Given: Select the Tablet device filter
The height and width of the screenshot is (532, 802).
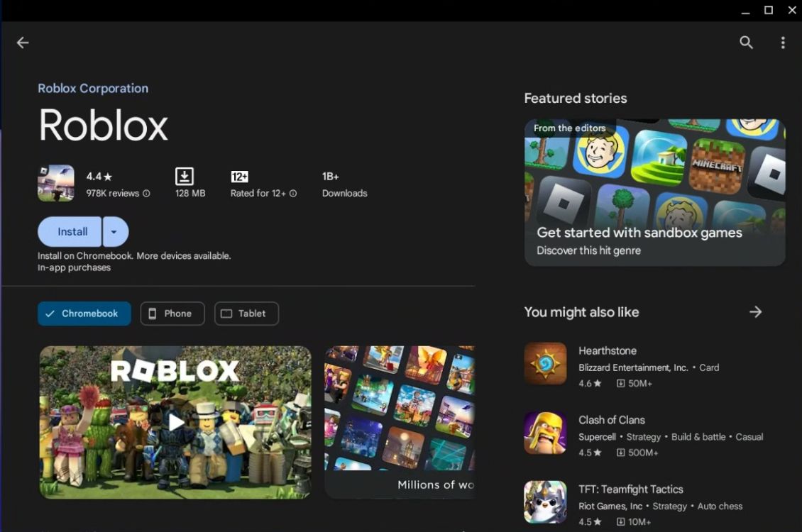Looking at the screenshot, I should click(246, 314).
